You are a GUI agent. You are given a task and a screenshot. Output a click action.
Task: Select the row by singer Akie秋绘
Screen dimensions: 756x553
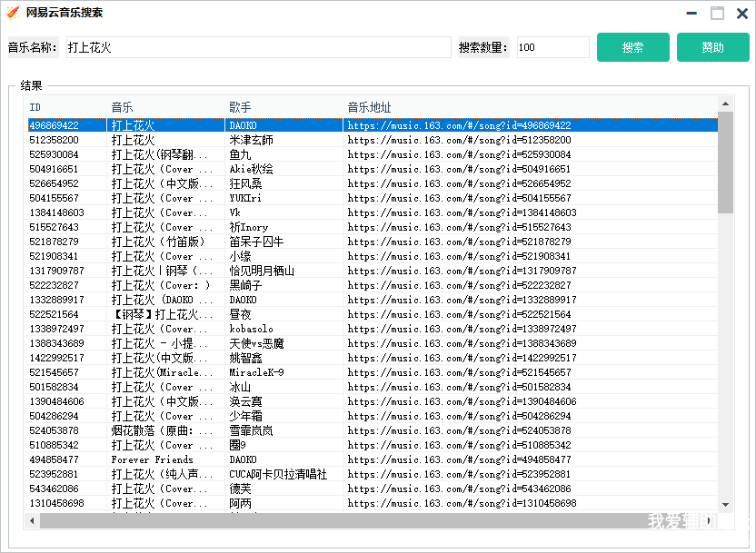373,169
